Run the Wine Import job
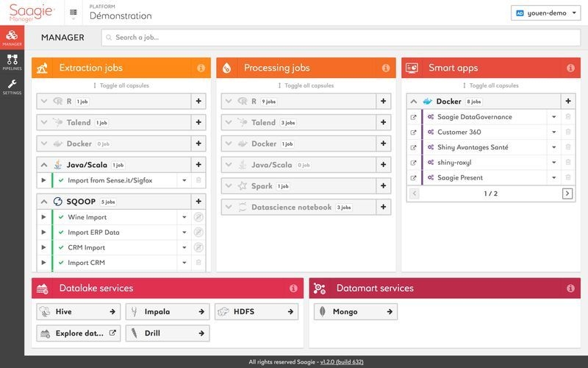588x368 pixels. [43, 217]
